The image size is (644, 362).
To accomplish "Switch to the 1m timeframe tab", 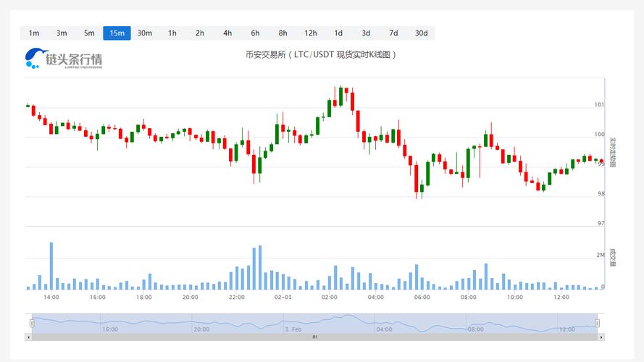I will (x=34, y=33).
